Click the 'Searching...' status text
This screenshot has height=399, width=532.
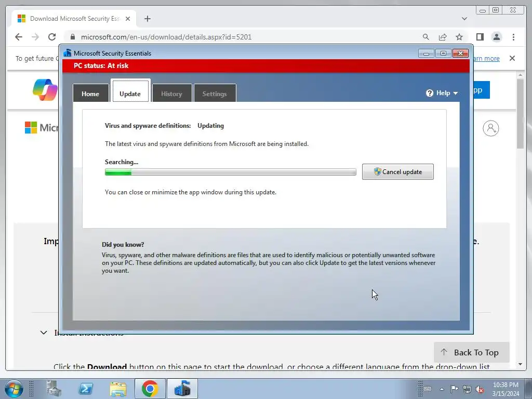pyautogui.click(x=122, y=162)
